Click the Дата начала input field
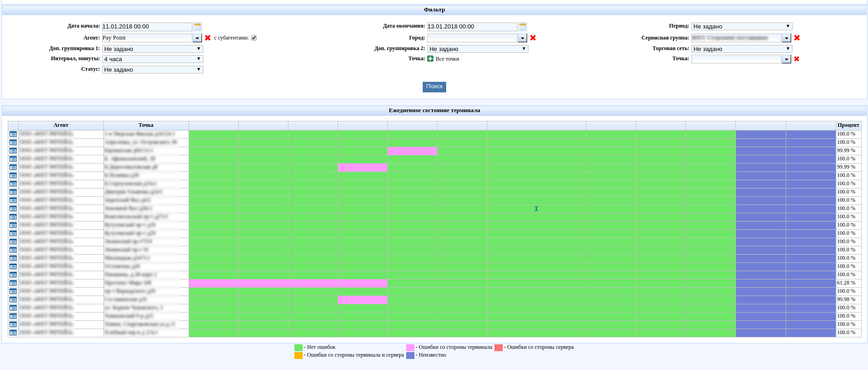 click(x=147, y=27)
